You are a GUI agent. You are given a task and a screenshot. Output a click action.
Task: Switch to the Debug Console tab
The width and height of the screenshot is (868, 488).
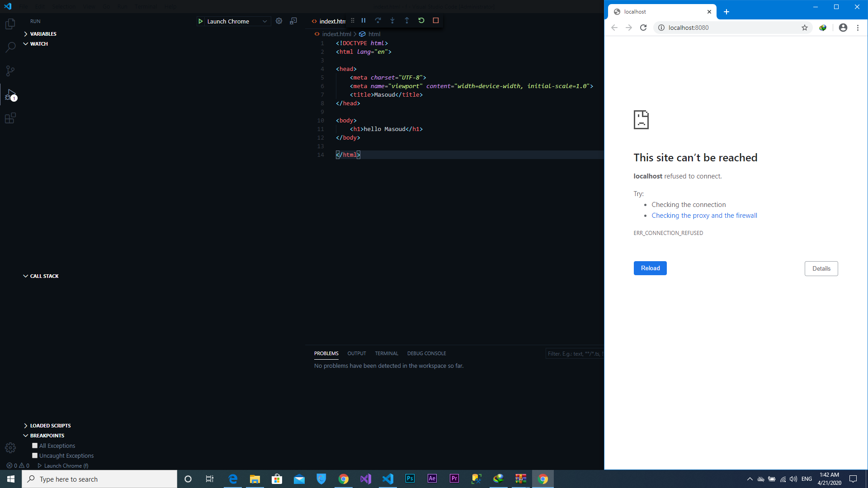coord(426,353)
